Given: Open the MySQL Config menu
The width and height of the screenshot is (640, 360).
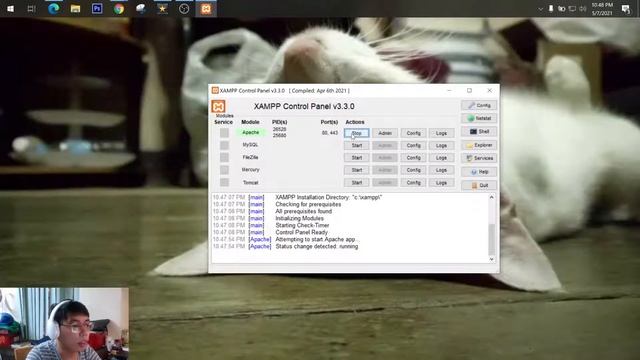Looking at the screenshot, I should click(x=413, y=145).
